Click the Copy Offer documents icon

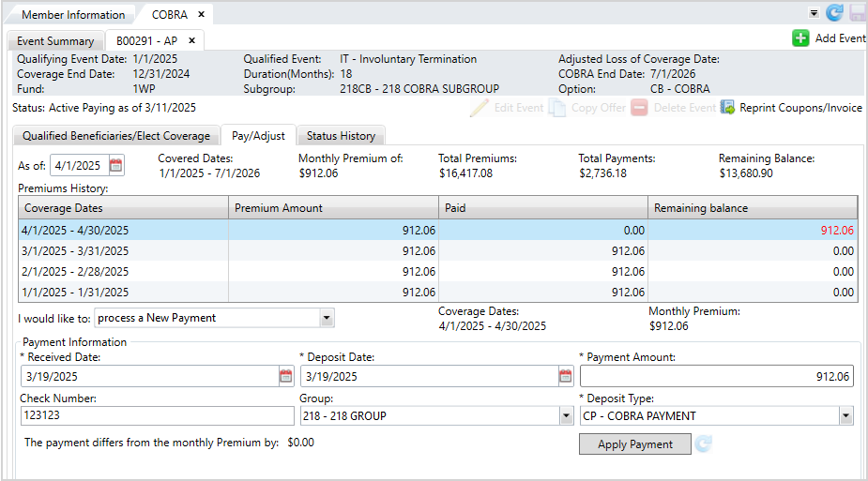[x=556, y=108]
